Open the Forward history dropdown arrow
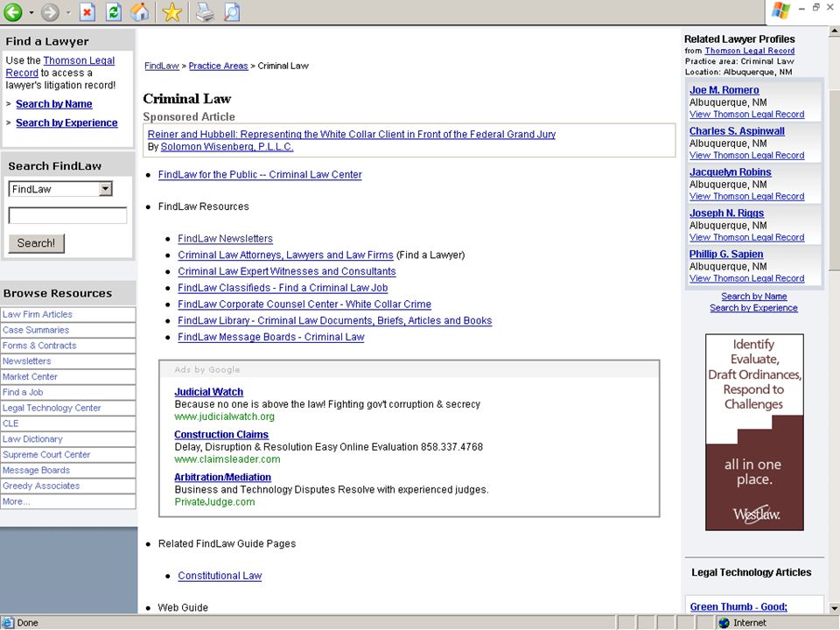The width and height of the screenshot is (840, 630). [x=68, y=12]
